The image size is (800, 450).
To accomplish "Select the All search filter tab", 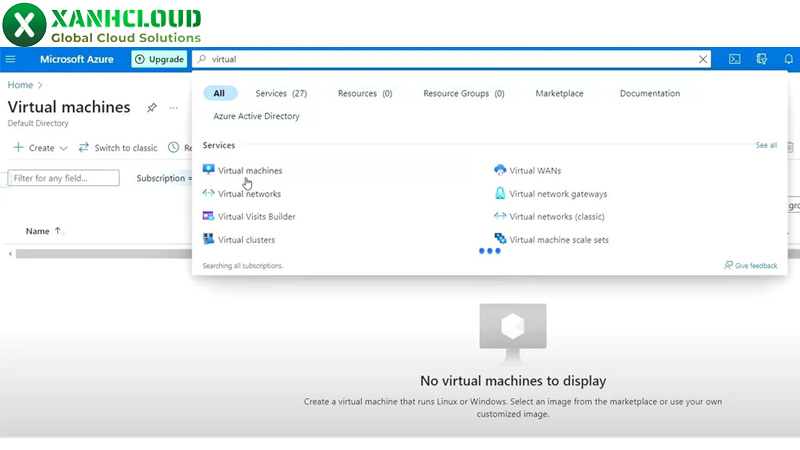I will pyautogui.click(x=219, y=93).
